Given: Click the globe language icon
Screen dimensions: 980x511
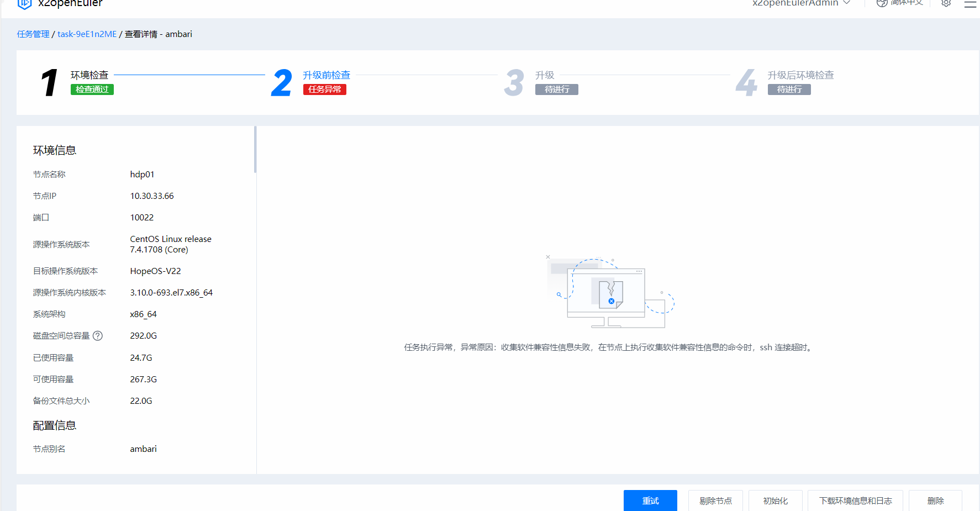Looking at the screenshot, I should 882,3.
